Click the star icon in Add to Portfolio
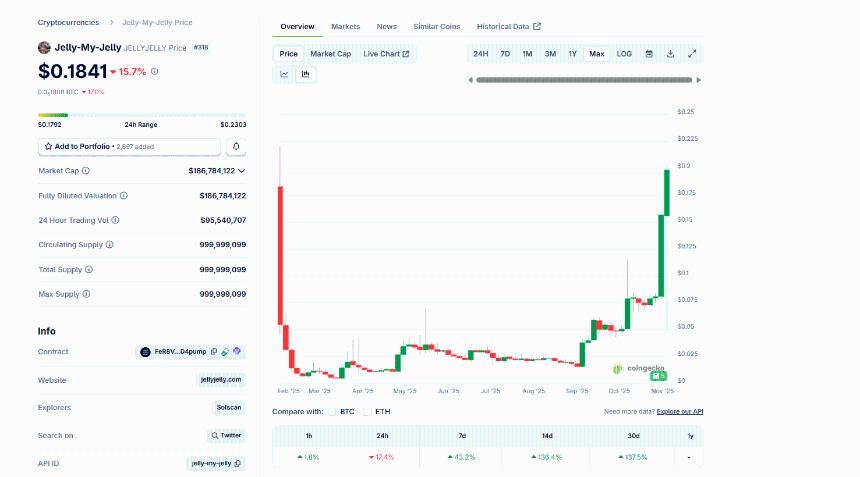This screenshot has height=477, width=860. click(x=48, y=146)
